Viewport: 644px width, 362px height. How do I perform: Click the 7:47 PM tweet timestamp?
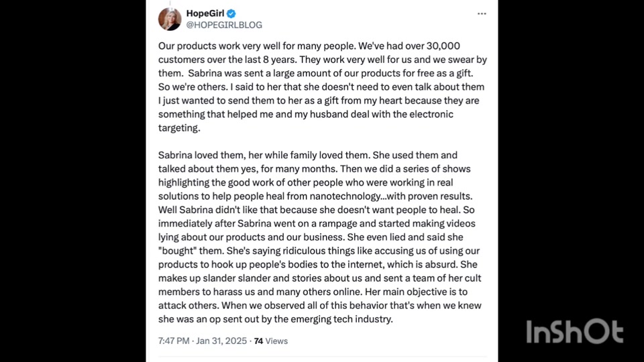click(x=174, y=341)
